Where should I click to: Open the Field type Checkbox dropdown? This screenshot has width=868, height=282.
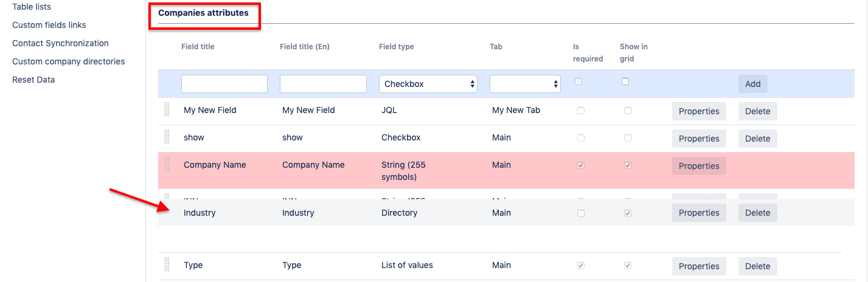428,84
